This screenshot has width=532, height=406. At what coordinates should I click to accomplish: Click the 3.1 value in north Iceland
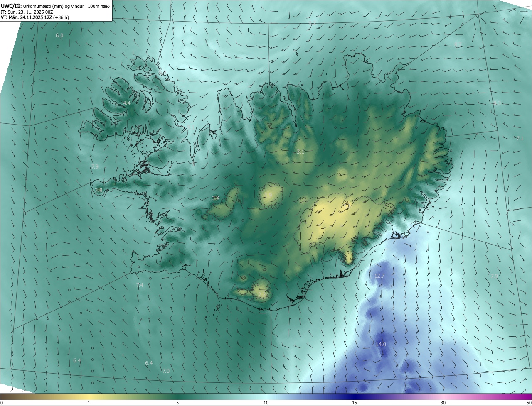click(300, 152)
